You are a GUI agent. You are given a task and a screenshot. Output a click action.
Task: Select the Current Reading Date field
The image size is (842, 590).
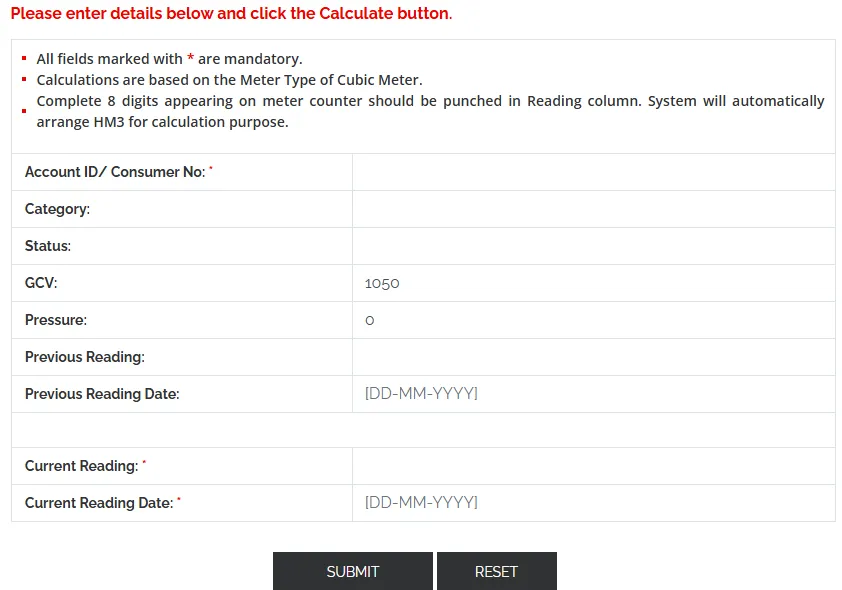pos(593,503)
